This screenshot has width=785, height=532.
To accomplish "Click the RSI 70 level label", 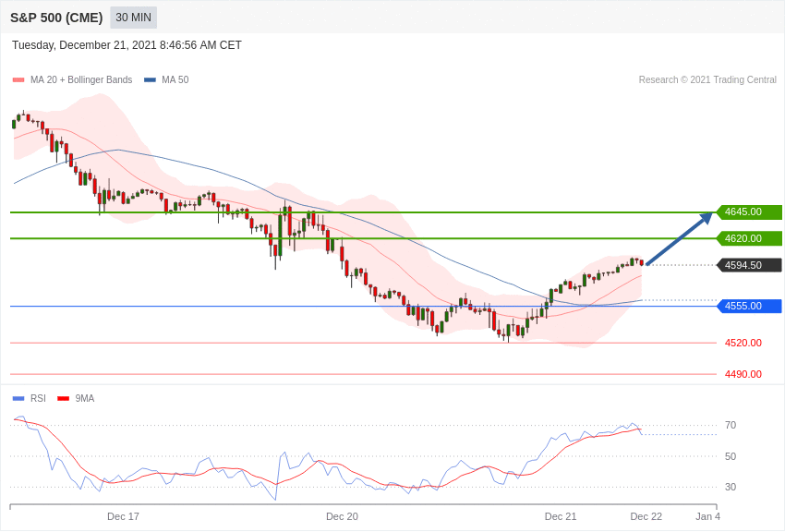I will [730, 425].
